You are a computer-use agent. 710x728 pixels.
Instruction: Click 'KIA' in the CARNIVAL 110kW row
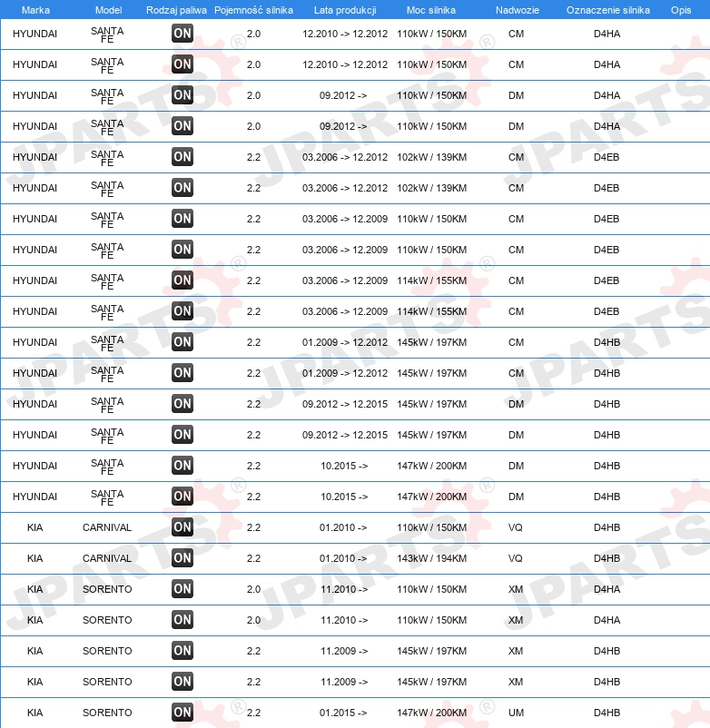[x=35, y=527]
